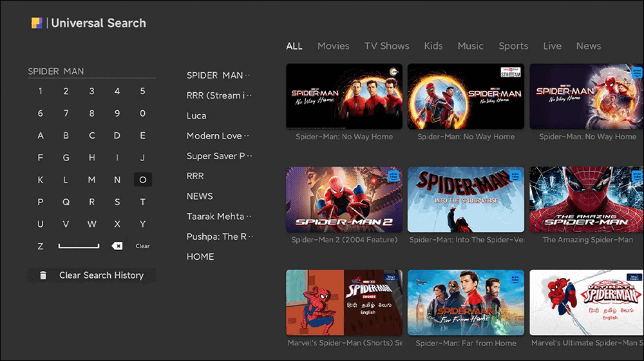Click the backspace delete key icon

[x=117, y=246]
